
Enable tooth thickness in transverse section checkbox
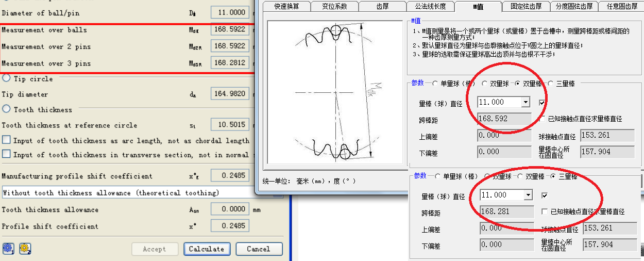click(x=6, y=154)
